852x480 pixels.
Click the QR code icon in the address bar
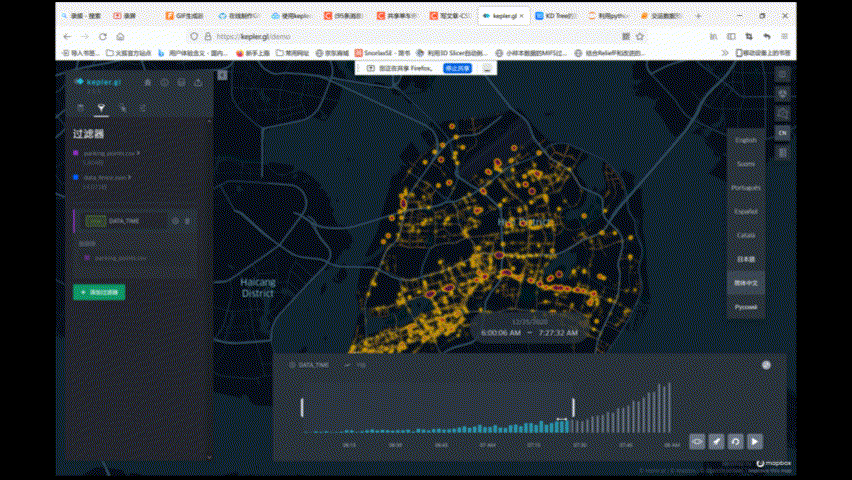tap(626, 36)
